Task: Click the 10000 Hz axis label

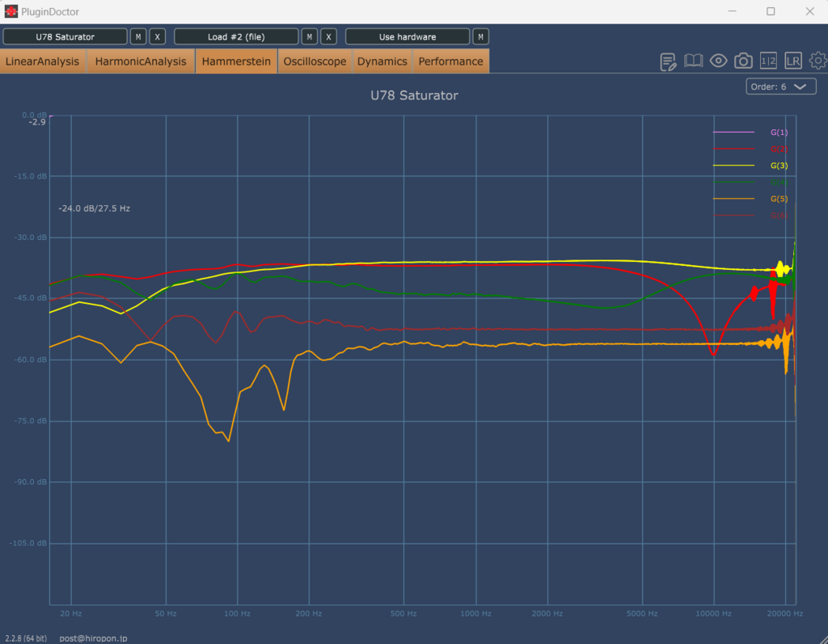Action: 713,613
